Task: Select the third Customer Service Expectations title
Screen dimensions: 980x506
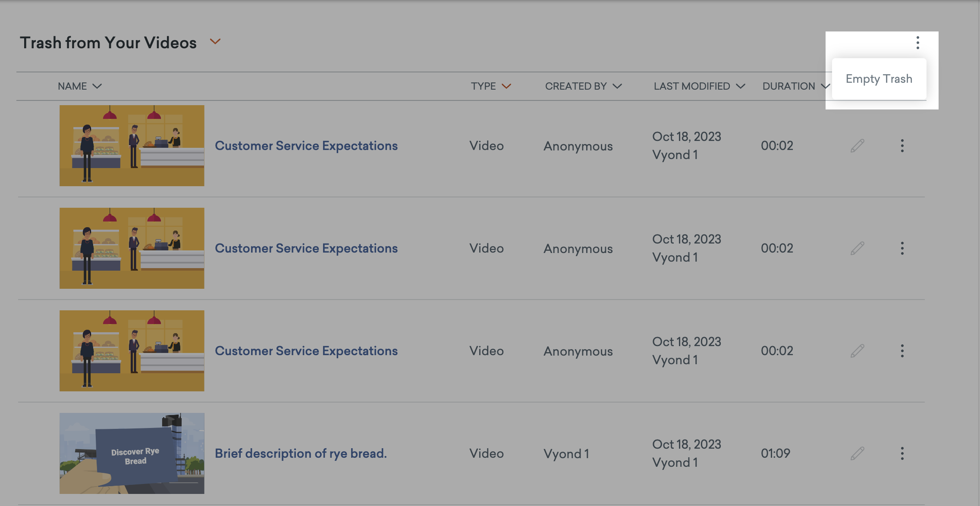Action: pos(306,350)
